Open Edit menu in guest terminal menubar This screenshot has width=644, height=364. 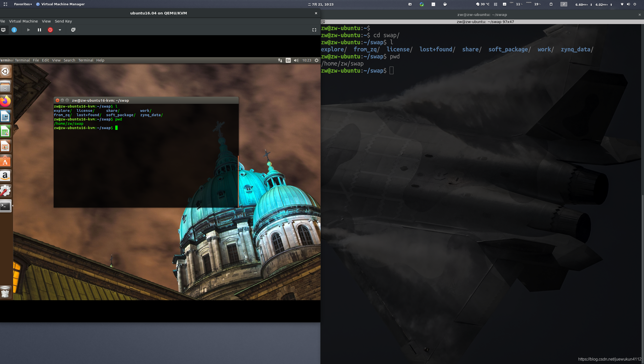[x=46, y=60]
